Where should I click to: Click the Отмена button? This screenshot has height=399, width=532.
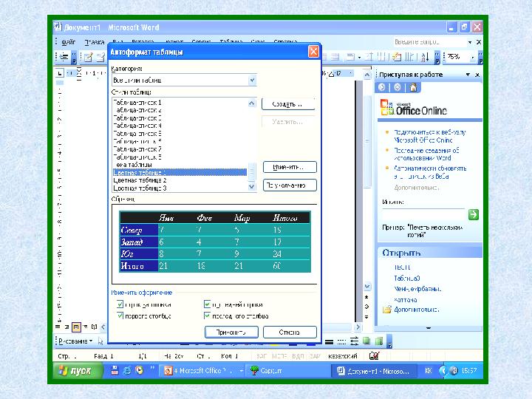[x=290, y=332]
